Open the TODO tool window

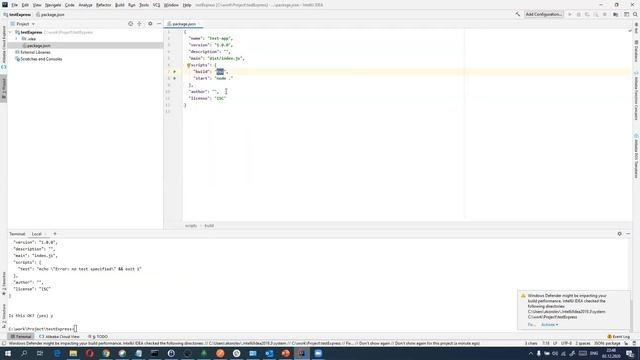[x=98, y=337]
